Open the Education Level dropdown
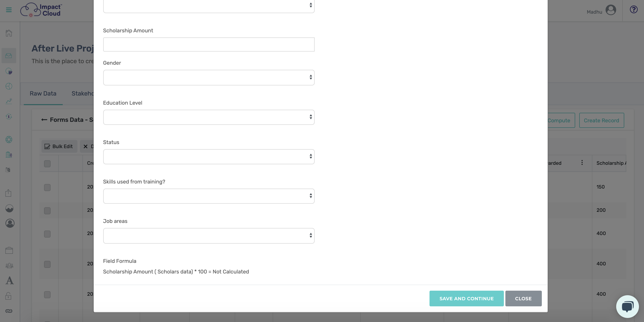Screen dimensions: 644x322 pos(209,117)
